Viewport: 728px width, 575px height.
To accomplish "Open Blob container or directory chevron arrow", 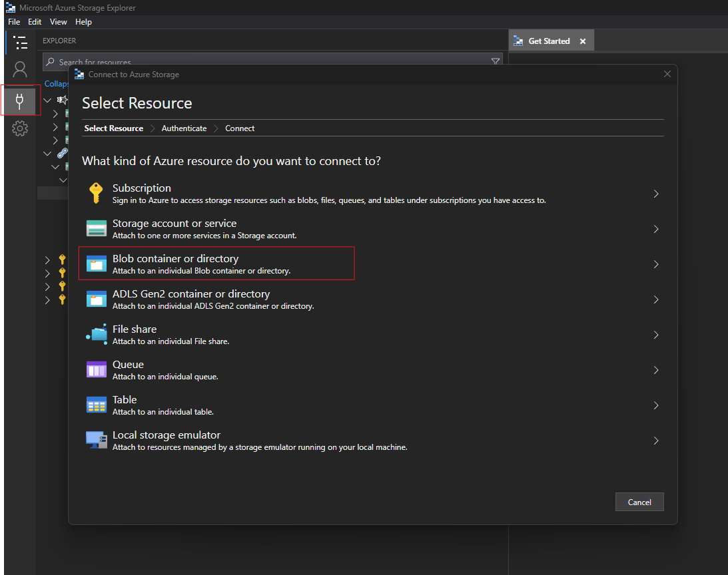I will coord(656,264).
